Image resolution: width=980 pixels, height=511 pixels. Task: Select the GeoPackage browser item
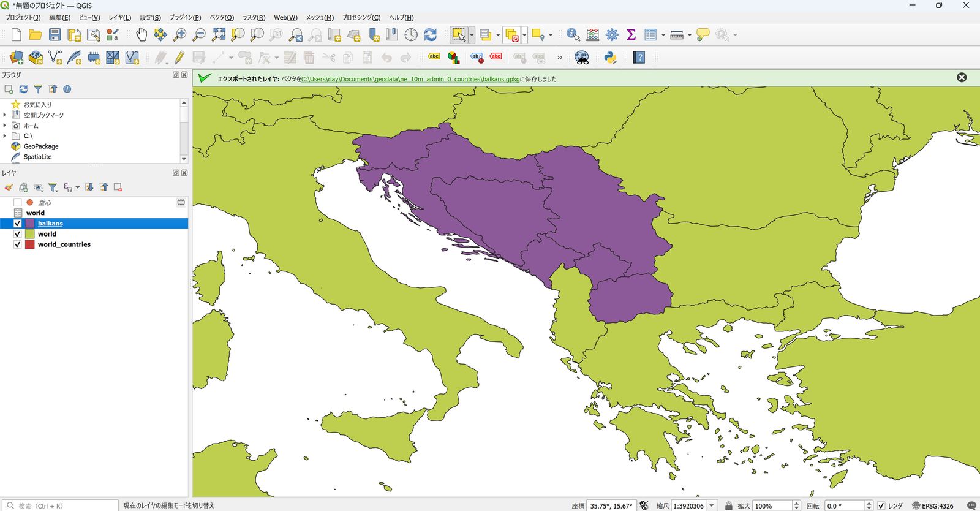(41, 146)
